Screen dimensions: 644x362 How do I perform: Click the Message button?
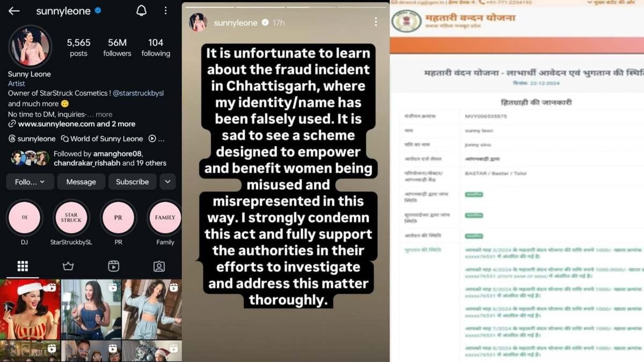click(x=81, y=182)
